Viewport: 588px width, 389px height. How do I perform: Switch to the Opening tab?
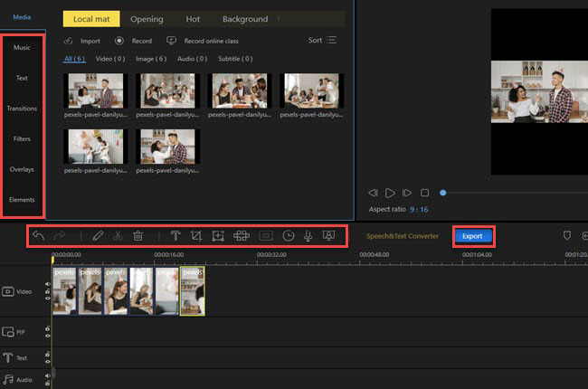147,18
